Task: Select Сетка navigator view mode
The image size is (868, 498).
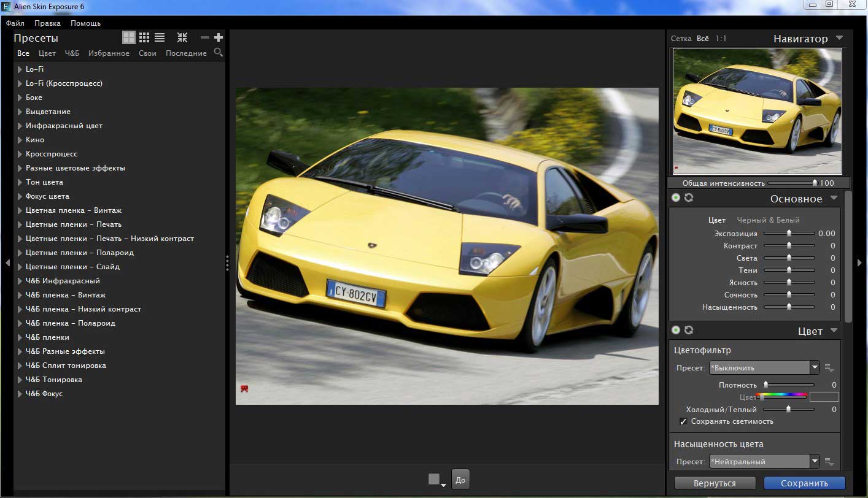Action: coord(681,39)
